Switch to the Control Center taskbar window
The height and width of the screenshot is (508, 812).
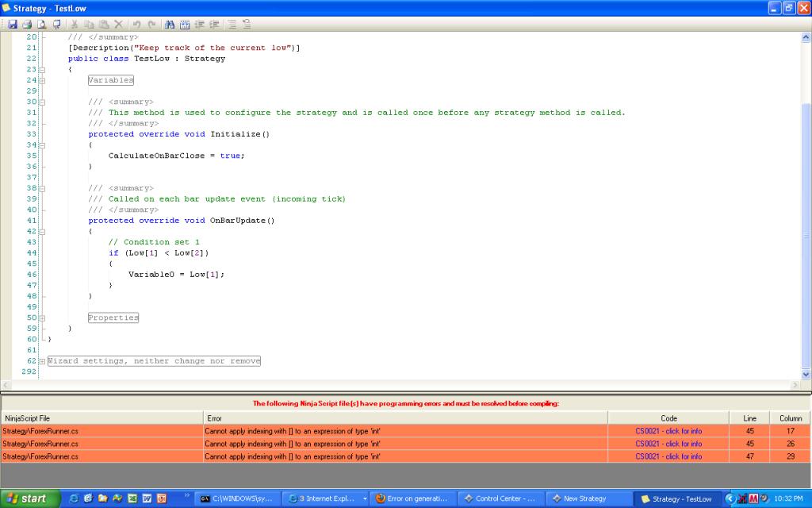tap(500, 498)
